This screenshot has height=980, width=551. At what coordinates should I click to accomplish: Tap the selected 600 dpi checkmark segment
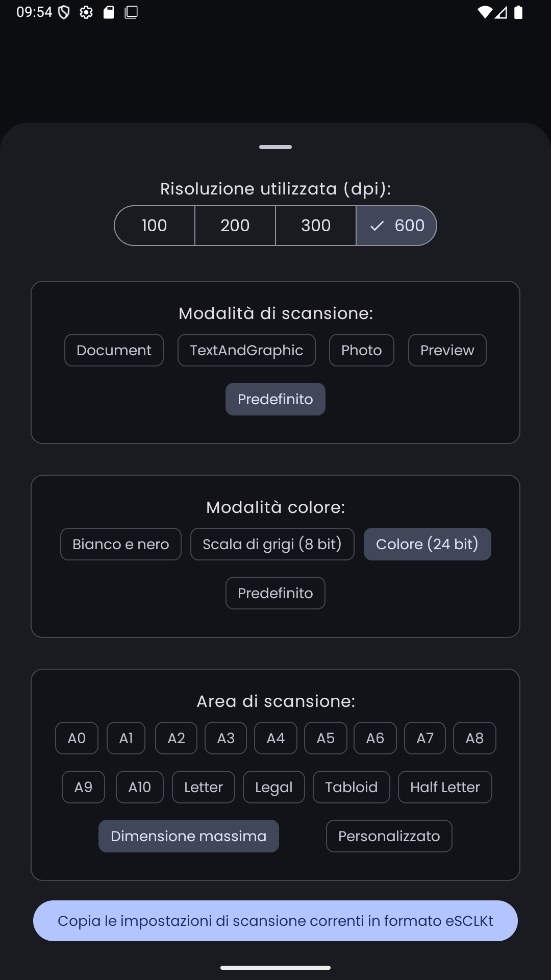pos(396,226)
